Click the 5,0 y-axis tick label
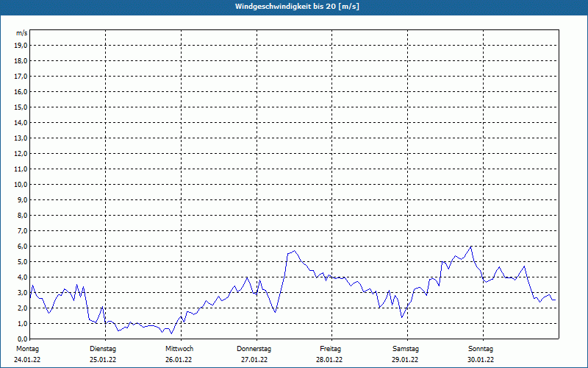 point(21,261)
